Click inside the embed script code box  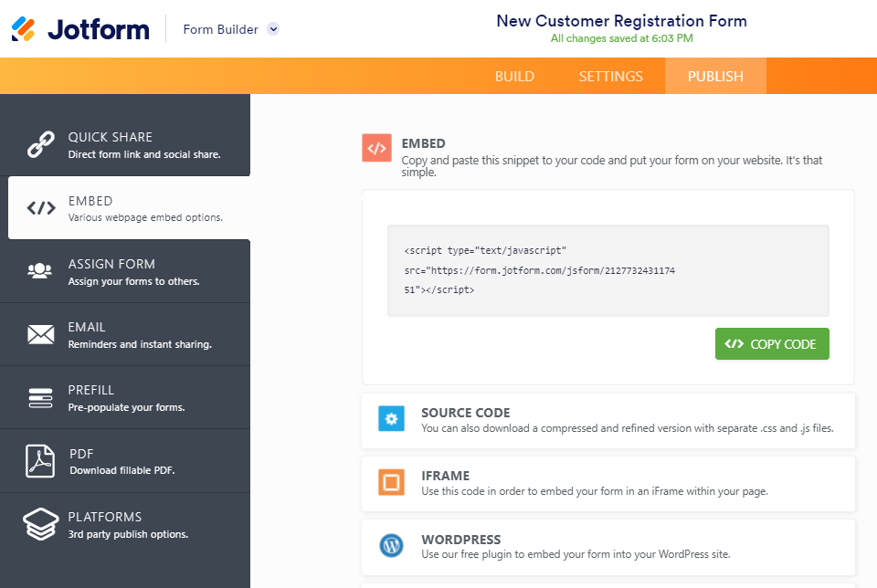click(x=608, y=270)
